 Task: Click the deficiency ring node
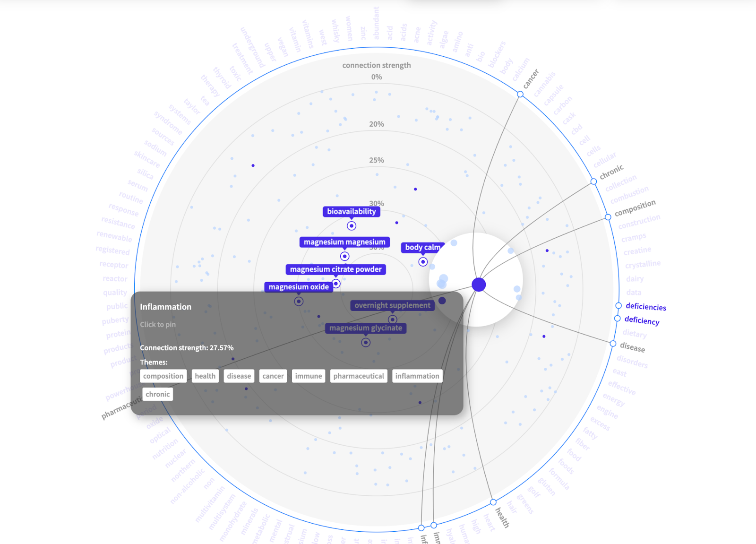click(x=617, y=319)
